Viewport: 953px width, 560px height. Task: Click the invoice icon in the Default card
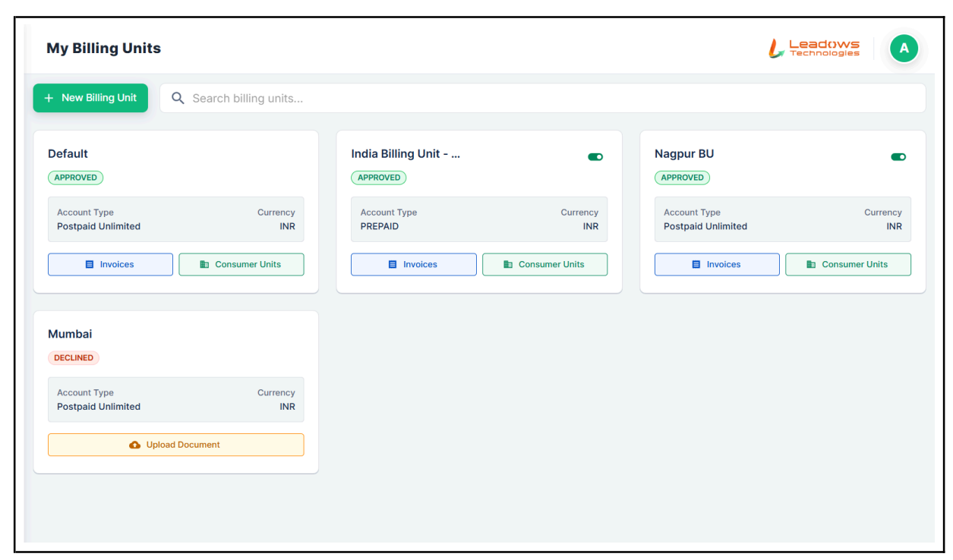coord(90,265)
